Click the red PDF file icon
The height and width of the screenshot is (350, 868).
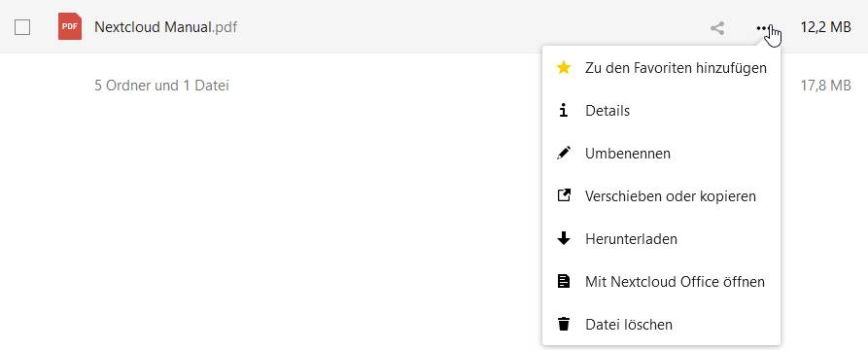point(70,26)
